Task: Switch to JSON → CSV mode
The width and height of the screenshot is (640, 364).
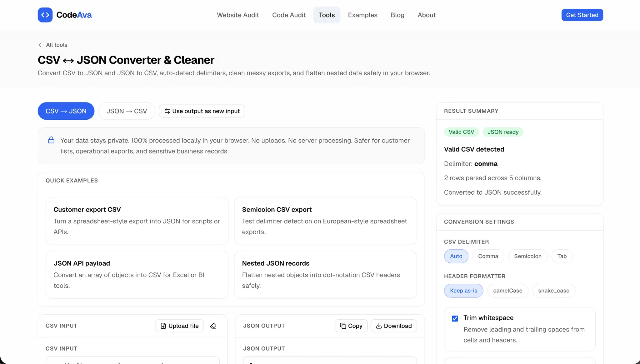Action: click(x=127, y=111)
